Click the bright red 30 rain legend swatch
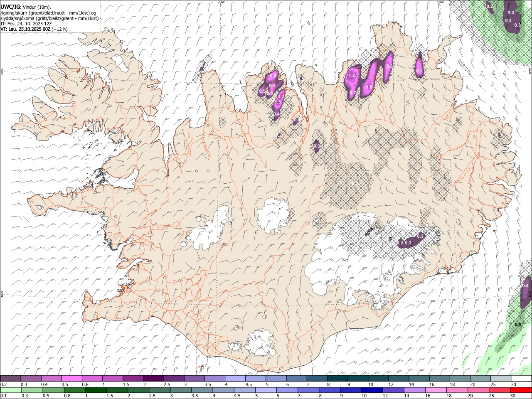This screenshot has height=399, width=532. coord(521,390)
